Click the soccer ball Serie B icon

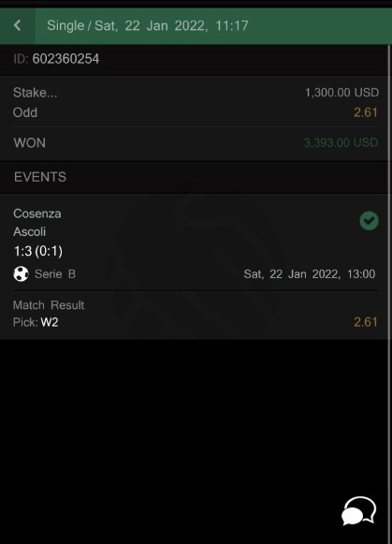pyautogui.click(x=21, y=273)
